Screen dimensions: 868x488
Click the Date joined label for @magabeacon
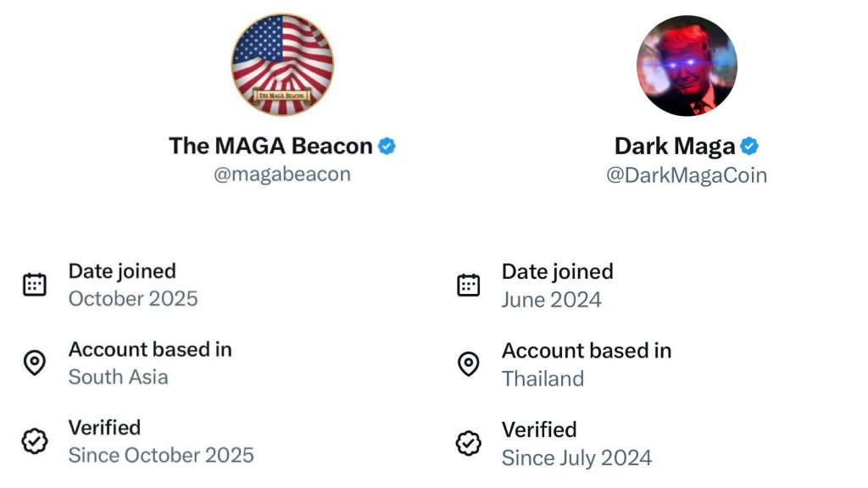click(121, 271)
